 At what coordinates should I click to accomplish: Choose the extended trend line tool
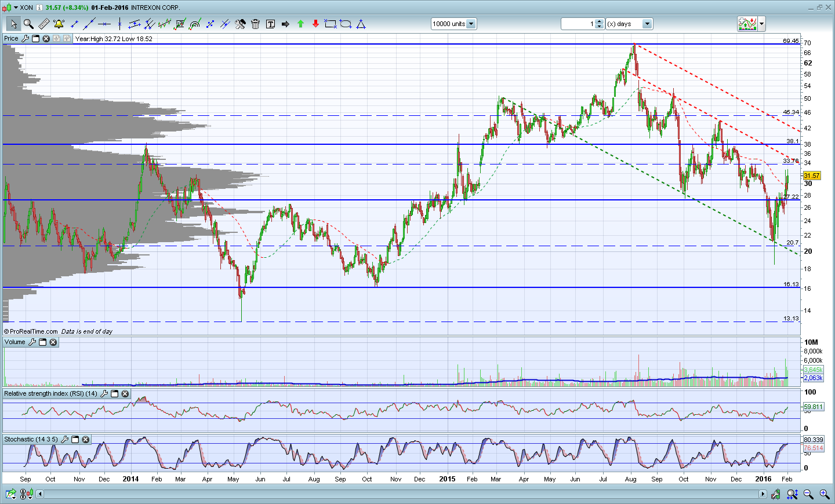pyautogui.click(x=89, y=24)
